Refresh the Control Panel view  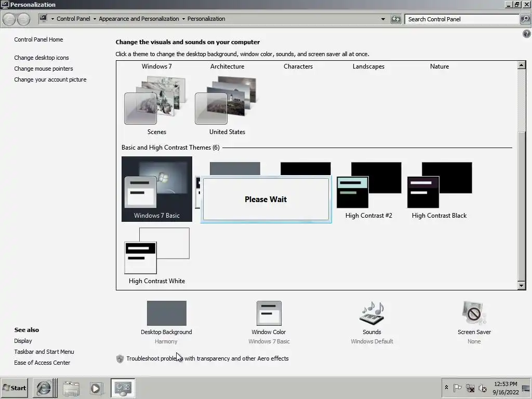(x=396, y=19)
